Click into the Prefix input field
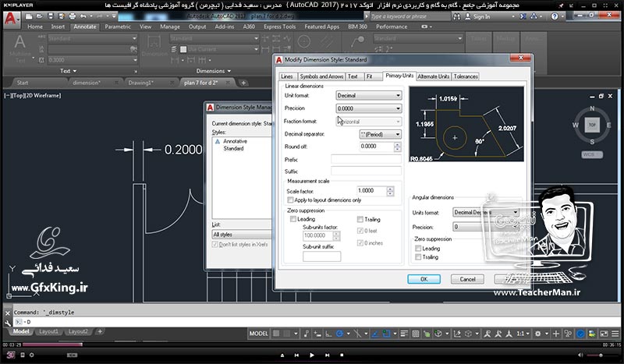The width and height of the screenshot is (624, 364). pyautogui.click(x=366, y=160)
